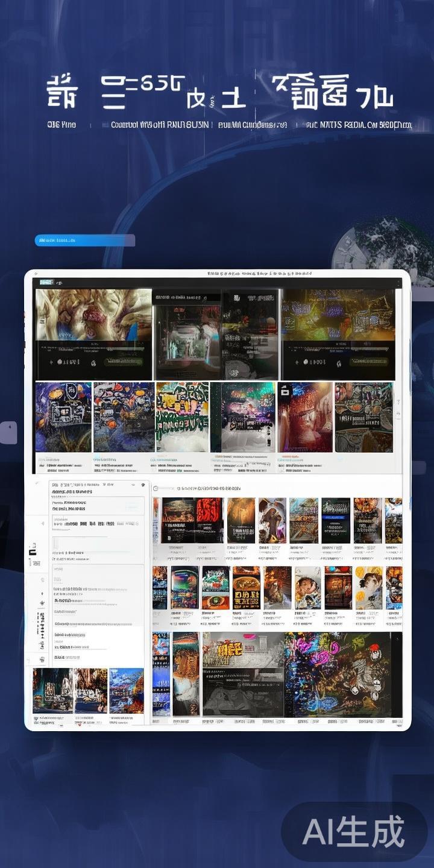Click the circular icon left of the lower gallery header
The image size is (434, 868).
(x=156, y=488)
